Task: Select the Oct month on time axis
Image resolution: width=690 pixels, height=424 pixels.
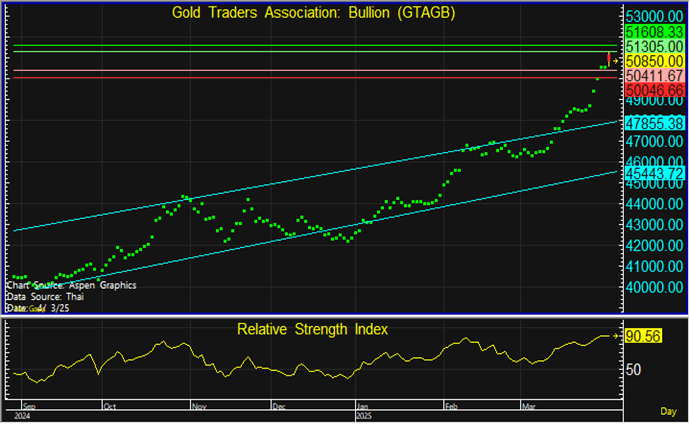Action: [109, 407]
